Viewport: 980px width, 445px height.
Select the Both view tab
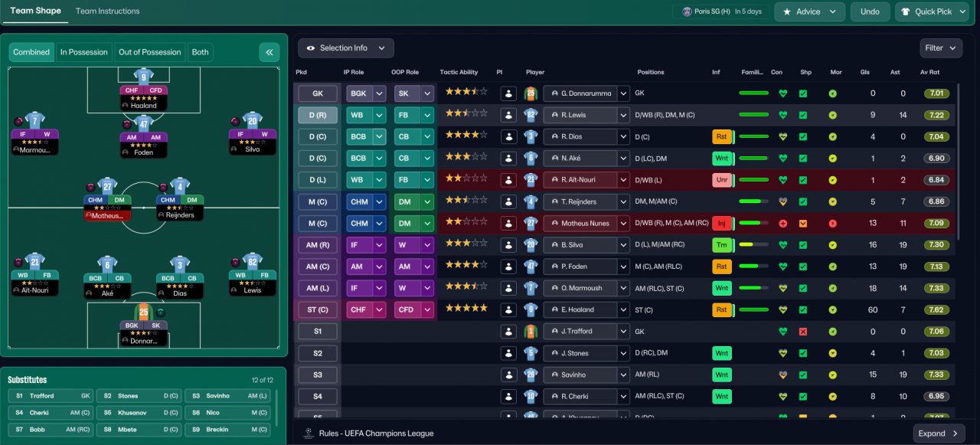point(201,52)
